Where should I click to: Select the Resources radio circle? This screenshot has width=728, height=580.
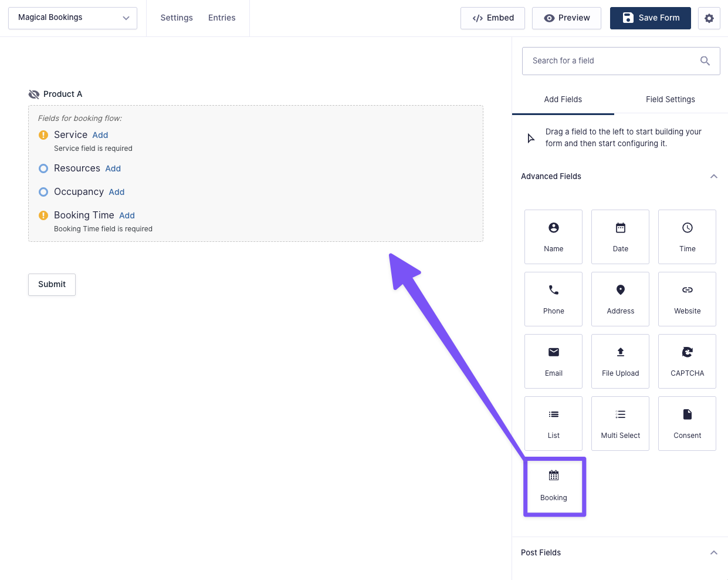pyautogui.click(x=43, y=168)
